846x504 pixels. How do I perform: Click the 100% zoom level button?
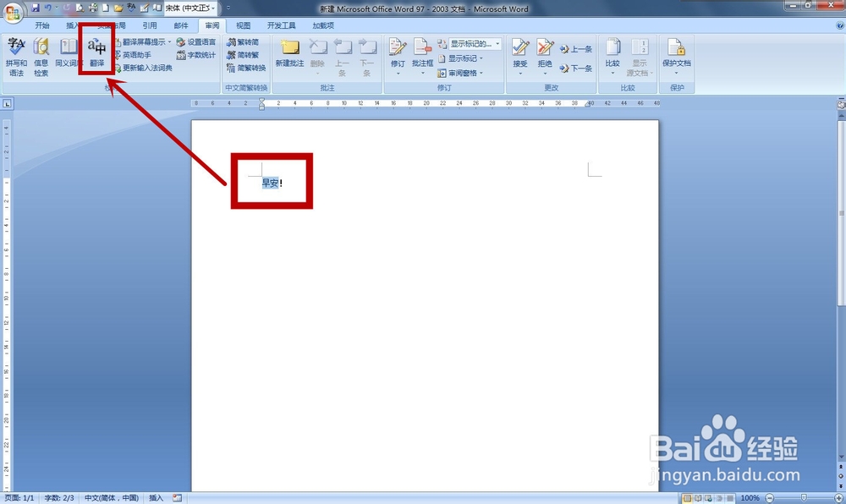(750, 498)
